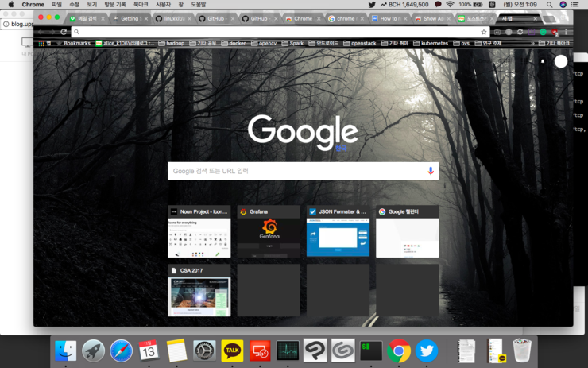Open the alice_k106 blog bookmark
588x368 pixels.
(x=125, y=43)
